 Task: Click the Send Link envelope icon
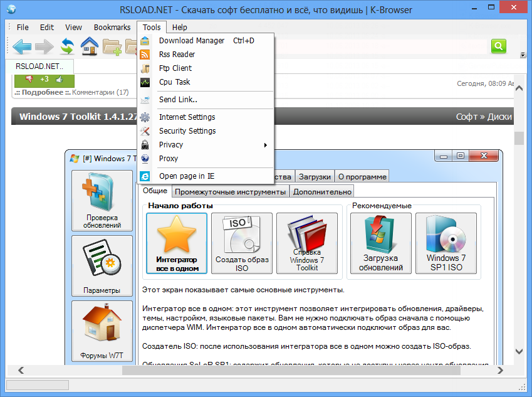(x=145, y=100)
